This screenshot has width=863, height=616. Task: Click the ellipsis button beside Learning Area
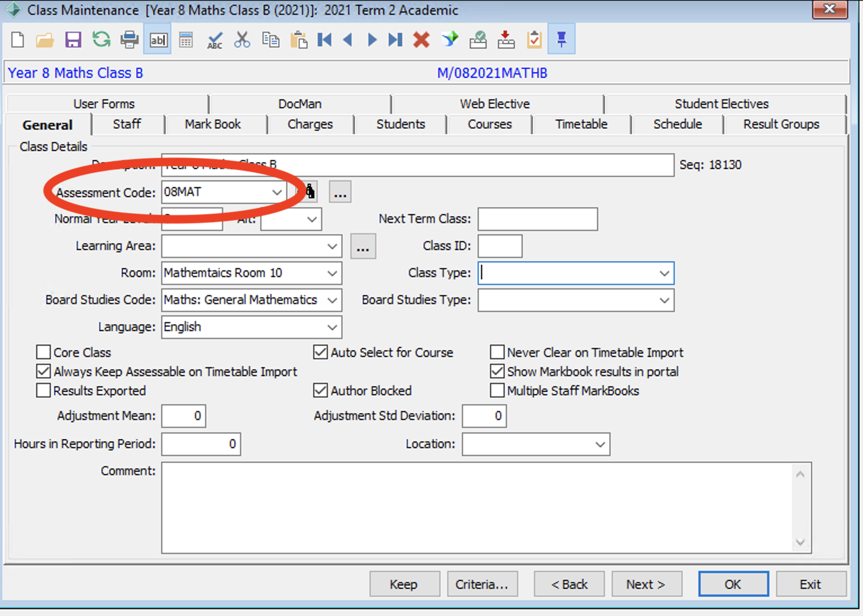[363, 247]
